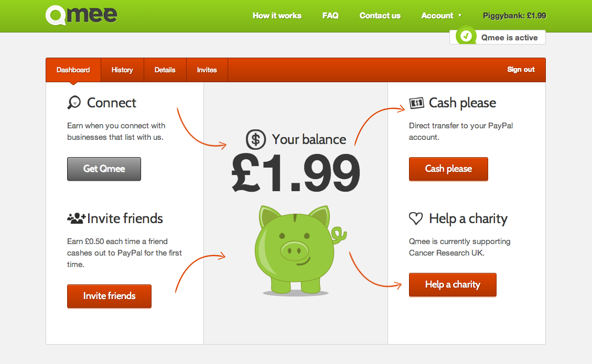Click the Qmee logo
Viewport: 592px width, 364px height.
click(x=81, y=15)
